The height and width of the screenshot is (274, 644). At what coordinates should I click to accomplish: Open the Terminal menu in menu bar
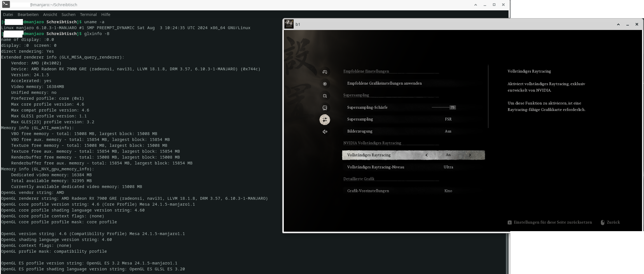88,15
